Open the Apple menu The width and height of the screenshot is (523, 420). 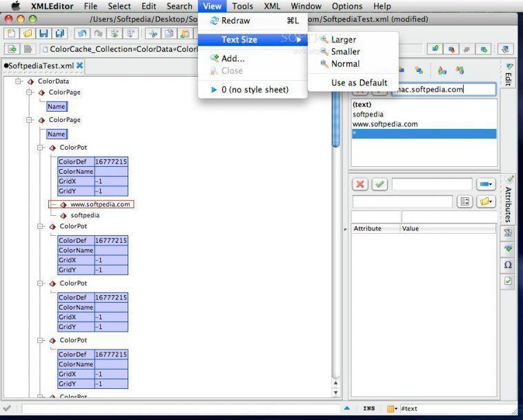point(16,6)
